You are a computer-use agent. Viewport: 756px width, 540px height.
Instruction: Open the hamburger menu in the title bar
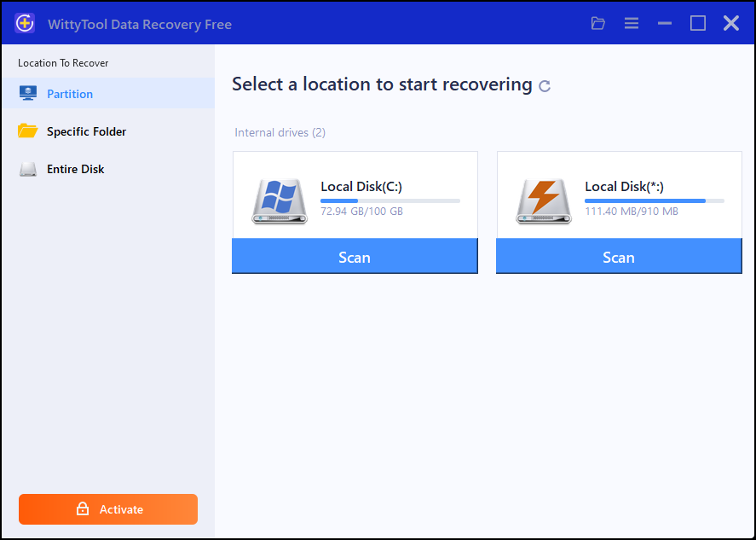click(631, 23)
